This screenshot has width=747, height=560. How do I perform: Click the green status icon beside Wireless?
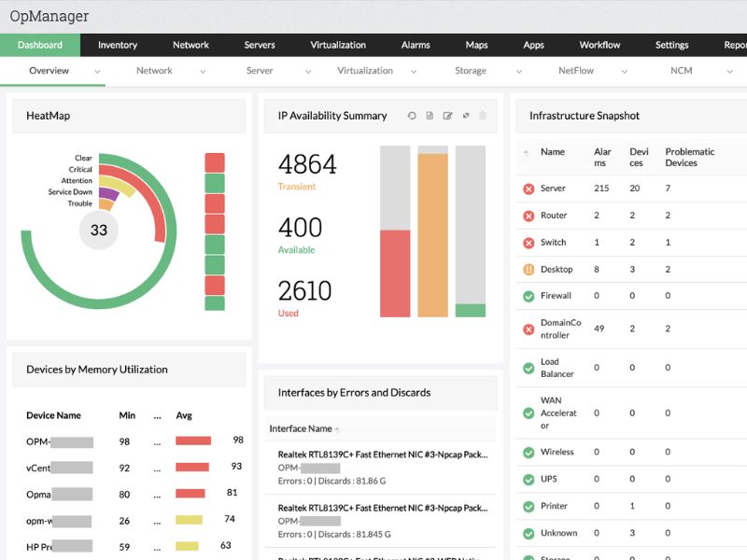click(528, 452)
